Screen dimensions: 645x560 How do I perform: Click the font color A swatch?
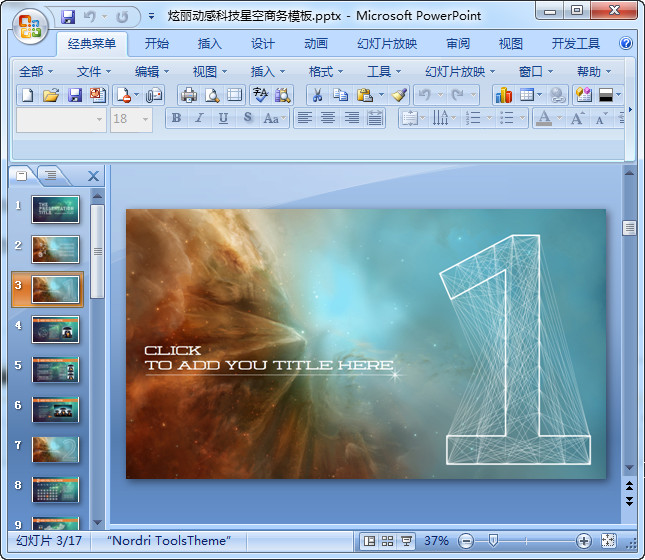544,119
